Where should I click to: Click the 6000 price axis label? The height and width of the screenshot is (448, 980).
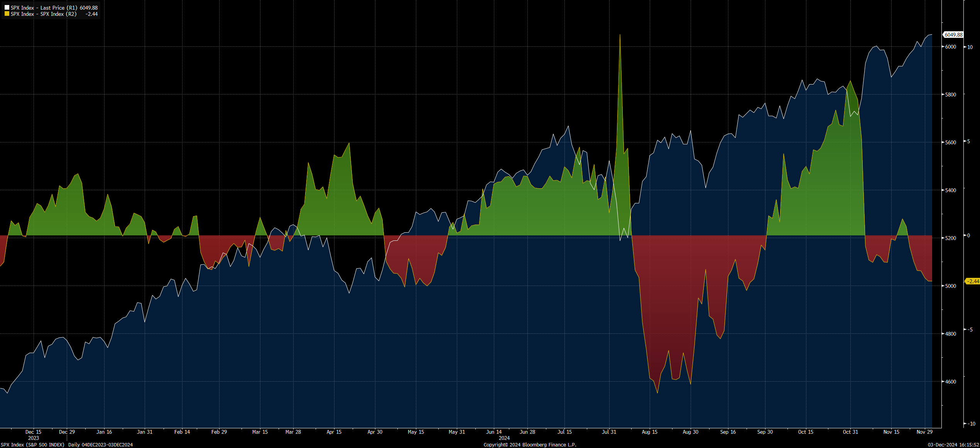pyautogui.click(x=950, y=47)
